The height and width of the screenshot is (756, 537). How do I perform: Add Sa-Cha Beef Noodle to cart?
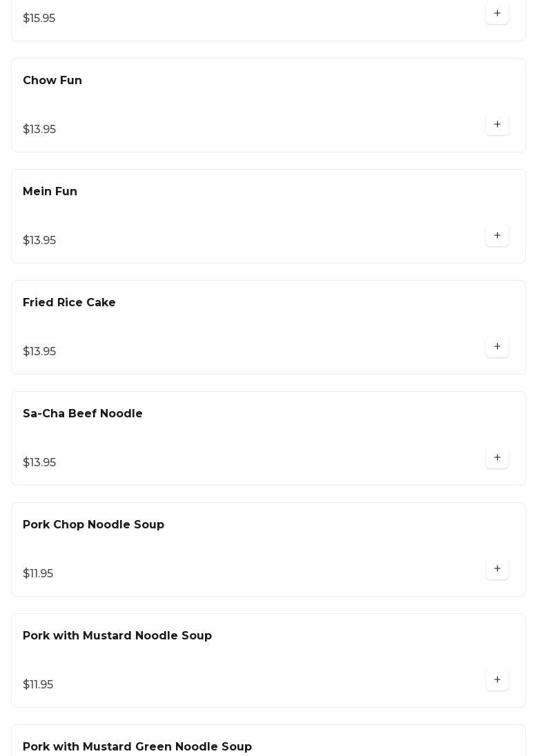(497, 458)
